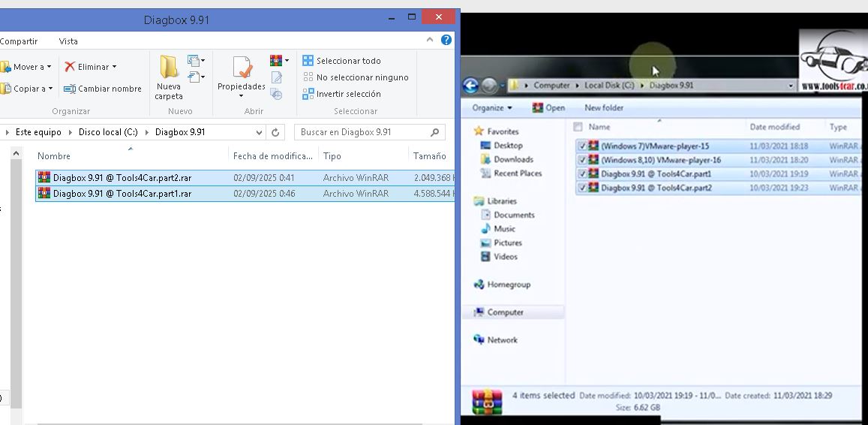The width and height of the screenshot is (868, 425).
Task: Toggle the select-all checkbox beside Name
Action: tap(578, 127)
